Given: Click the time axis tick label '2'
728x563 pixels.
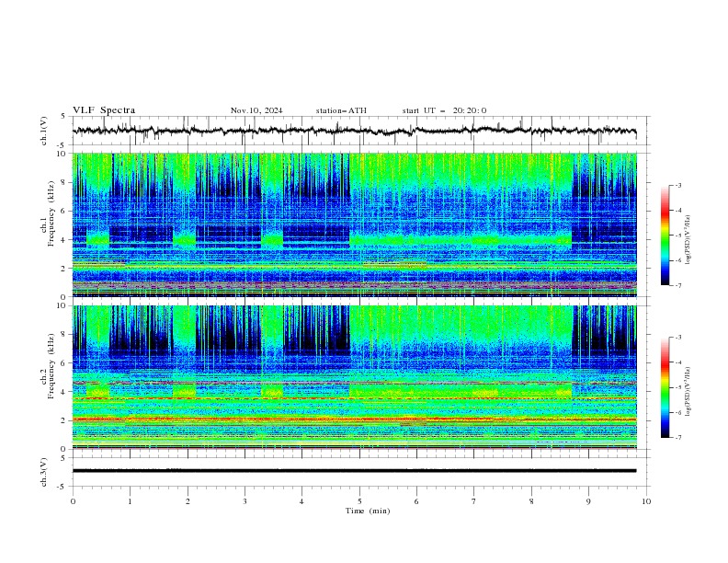Looking at the screenshot, I should 188,501.
